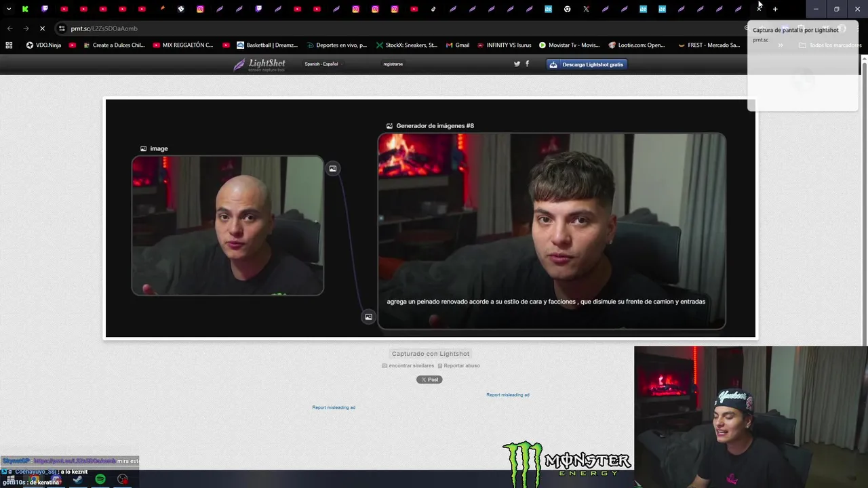Open Spotify from the taskbar

click(x=100, y=479)
